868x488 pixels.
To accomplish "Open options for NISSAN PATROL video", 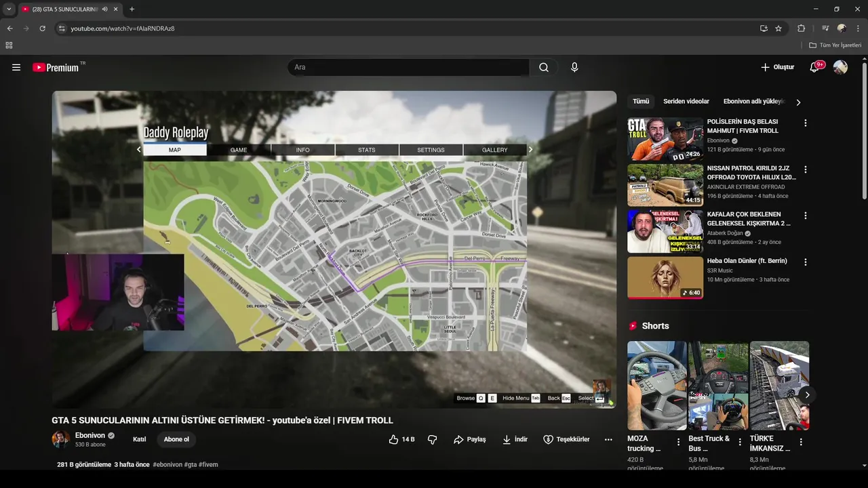I will point(806,169).
